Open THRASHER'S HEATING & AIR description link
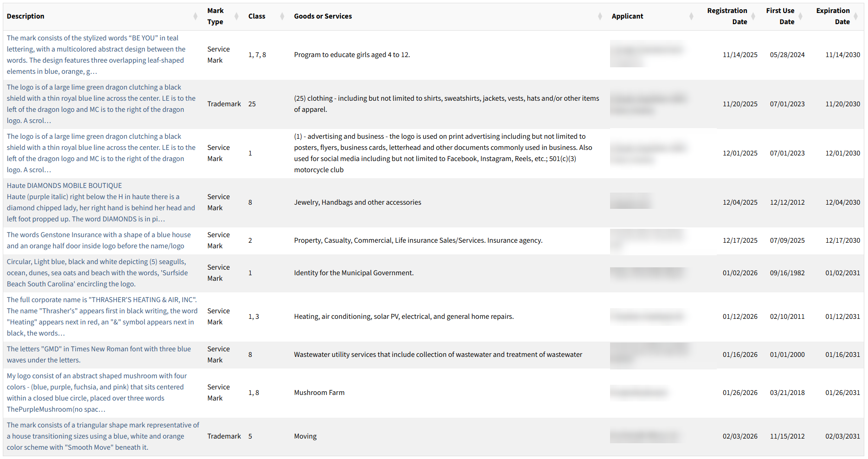This screenshot has width=868, height=459. [x=102, y=317]
